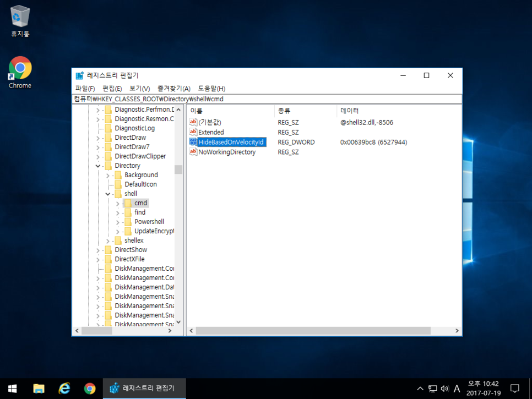The height and width of the screenshot is (399, 532).
Task: Click the taskbar clock showing 오후 10:42
Action: coord(483,389)
